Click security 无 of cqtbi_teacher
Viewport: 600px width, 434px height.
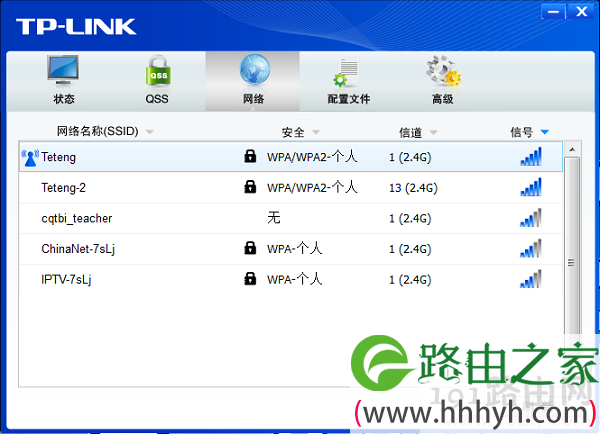(274, 218)
